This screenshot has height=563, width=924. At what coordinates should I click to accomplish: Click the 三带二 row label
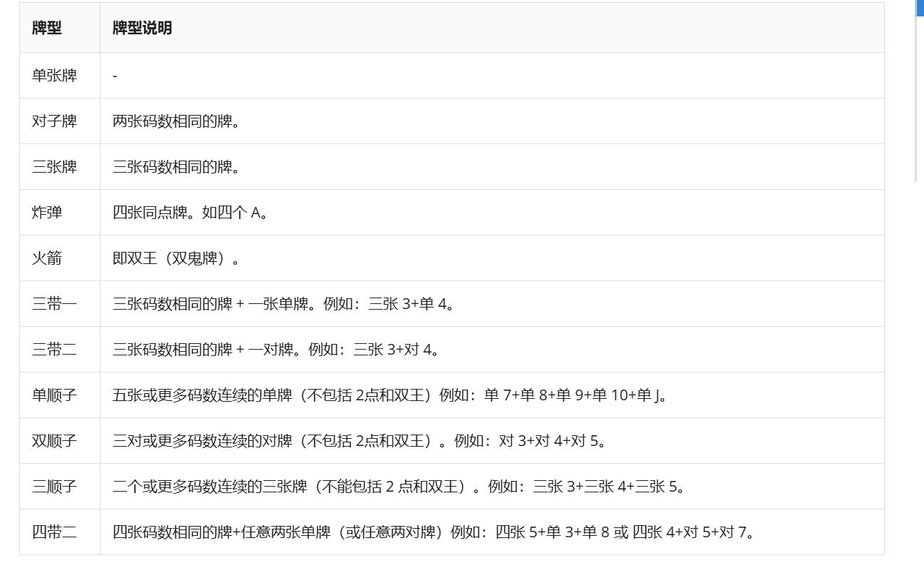point(54,350)
